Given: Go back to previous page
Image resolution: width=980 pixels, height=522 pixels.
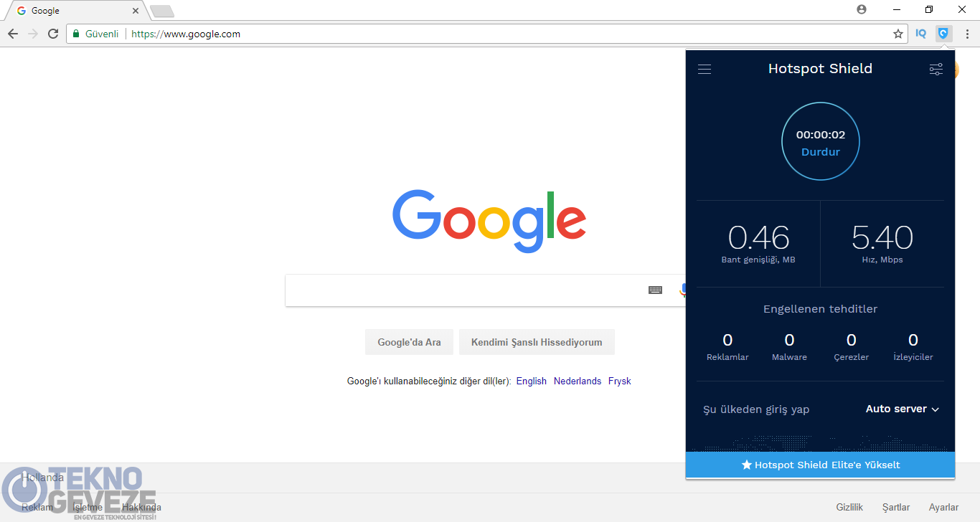Looking at the screenshot, I should [13, 34].
